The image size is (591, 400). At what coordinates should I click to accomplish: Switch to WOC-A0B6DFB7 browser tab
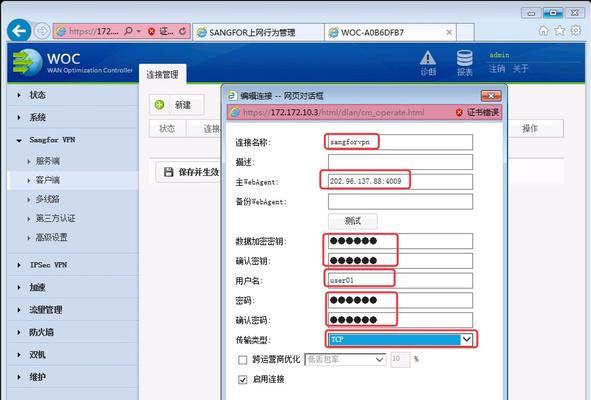pyautogui.click(x=390, y=32)
